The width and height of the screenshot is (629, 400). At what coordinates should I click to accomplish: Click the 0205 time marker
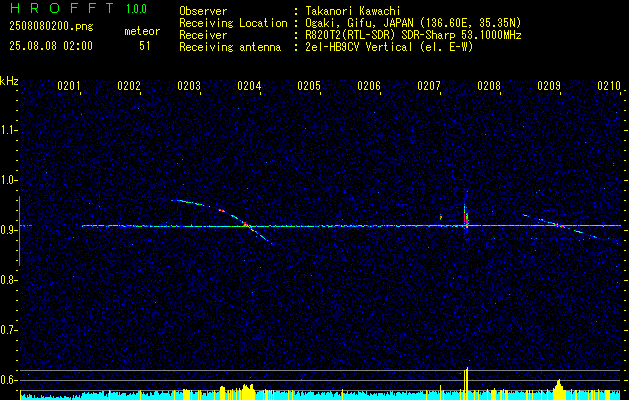click(309, 86)
